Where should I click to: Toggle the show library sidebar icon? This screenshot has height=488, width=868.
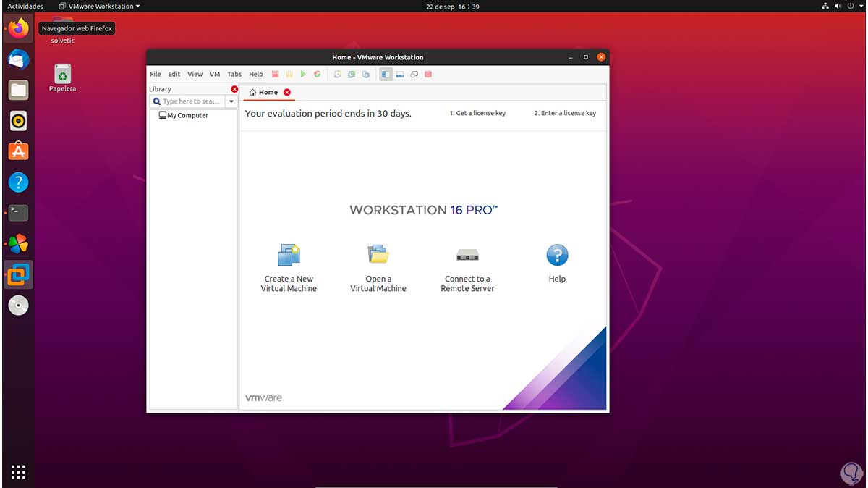pyautogui.click(x=386, y=74)
